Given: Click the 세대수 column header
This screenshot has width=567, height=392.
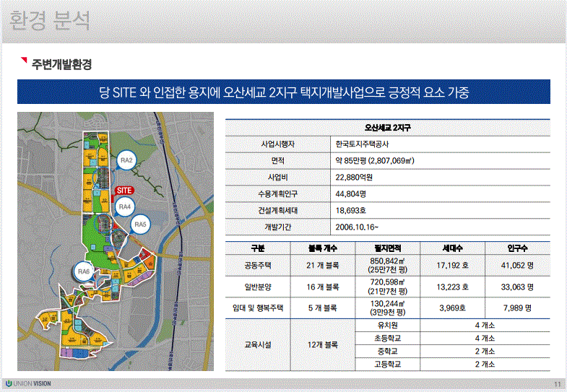Looking at the screenshot, I should point(452,248).
